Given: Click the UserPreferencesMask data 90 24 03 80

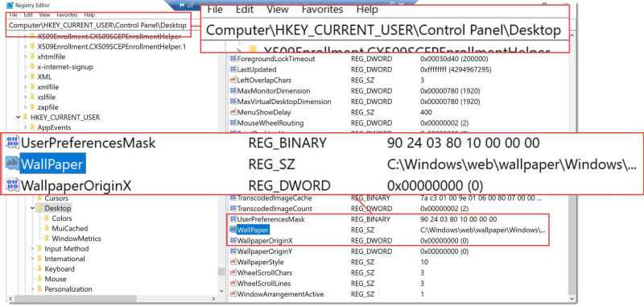Looking at the screenshot, I should (458, 219).
